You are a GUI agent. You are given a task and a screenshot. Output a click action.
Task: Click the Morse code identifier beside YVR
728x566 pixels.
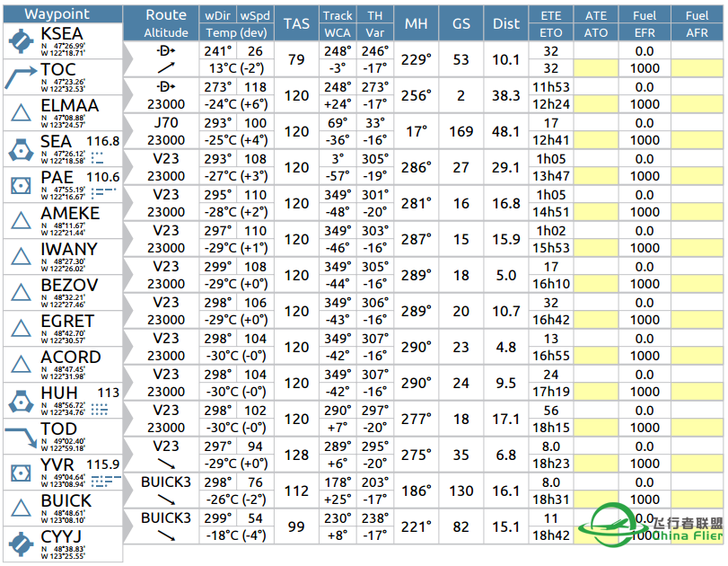coord(104,481)
